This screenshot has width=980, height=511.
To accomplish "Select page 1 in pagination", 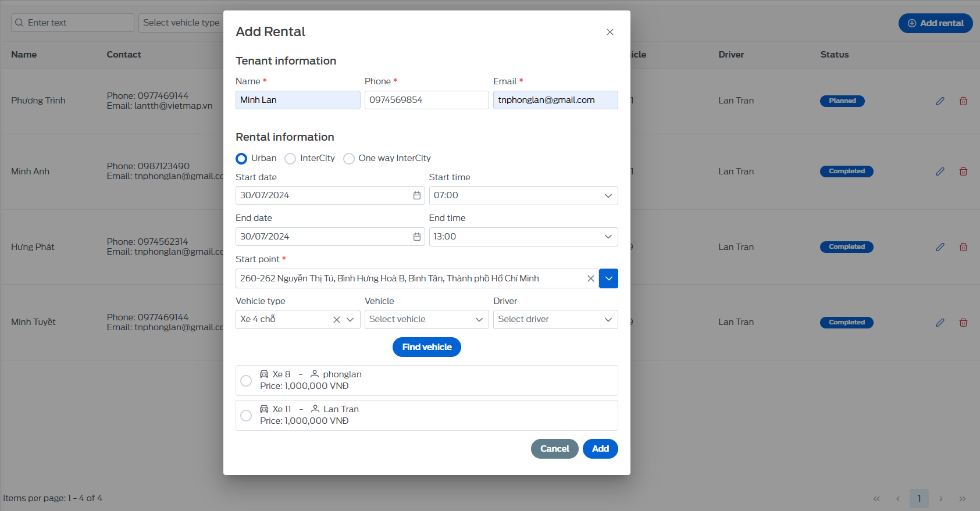I will click(x=919, y=499).
